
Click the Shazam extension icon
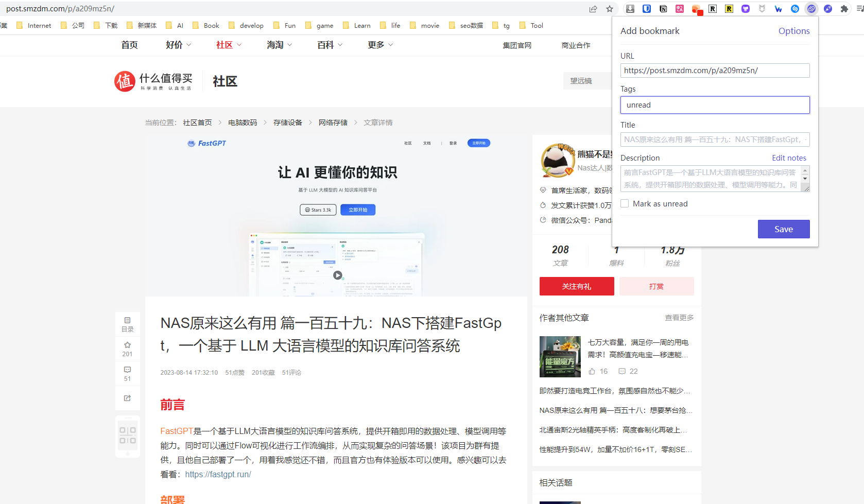click(x=795, y=9)
